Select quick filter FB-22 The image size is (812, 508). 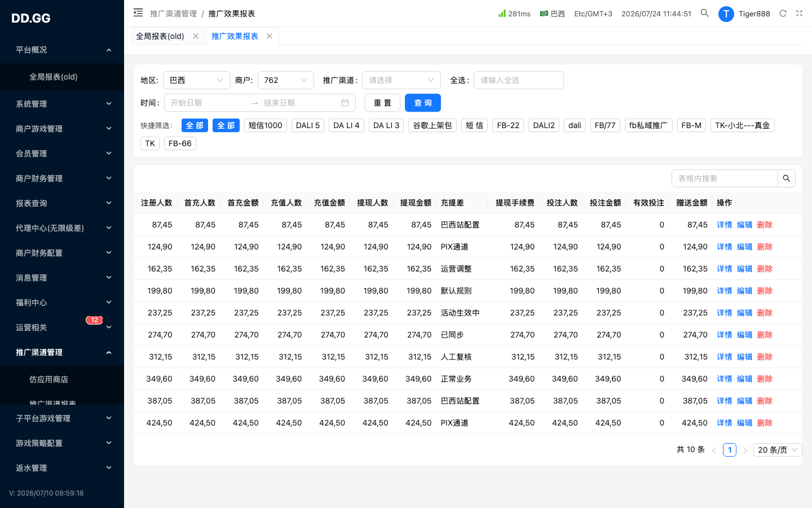(508, 125)
